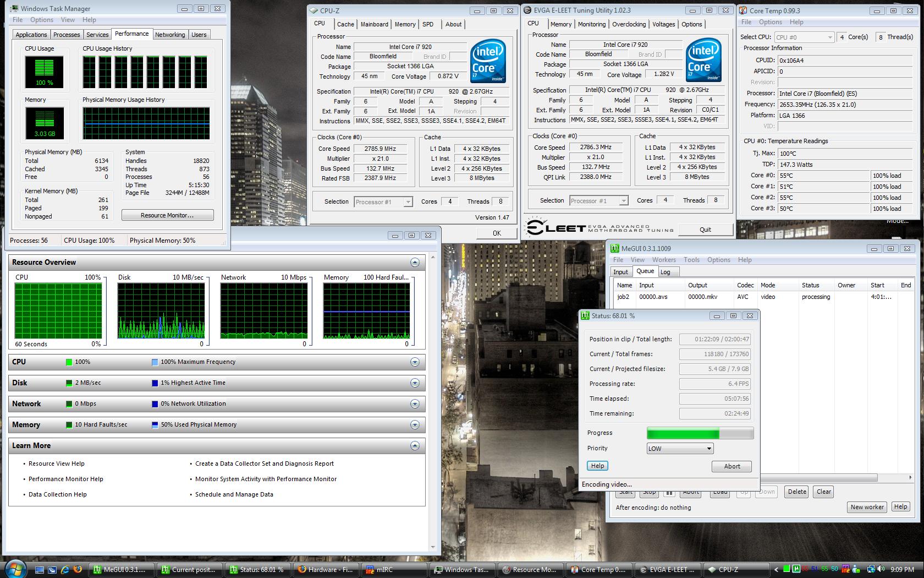Expand Disk section in Resource Monitor

pos(415,383)
